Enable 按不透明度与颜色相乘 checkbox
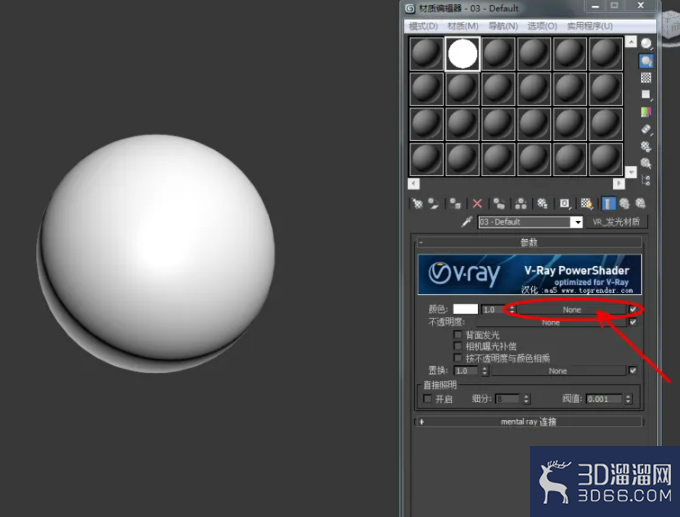Screen dimensions: 680x517 pyautogui.click(x=457, y=357)
